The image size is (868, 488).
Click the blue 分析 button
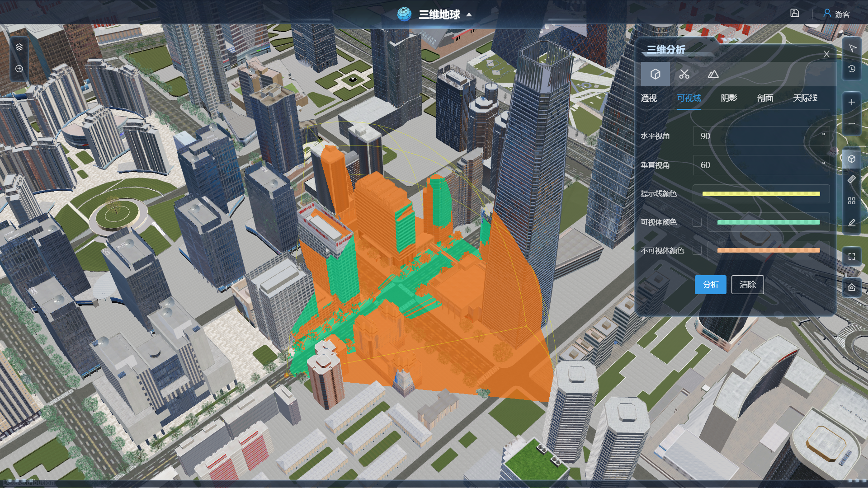click(x=710, y=285)
